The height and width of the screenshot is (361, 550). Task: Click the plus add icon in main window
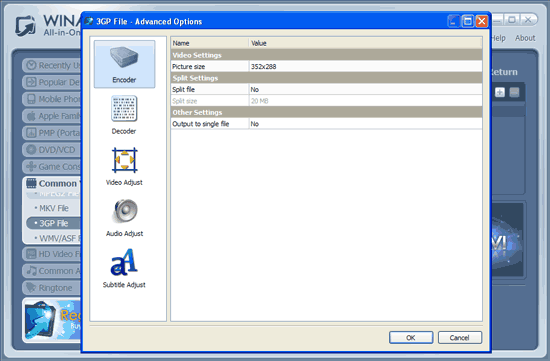pos(500,93)
